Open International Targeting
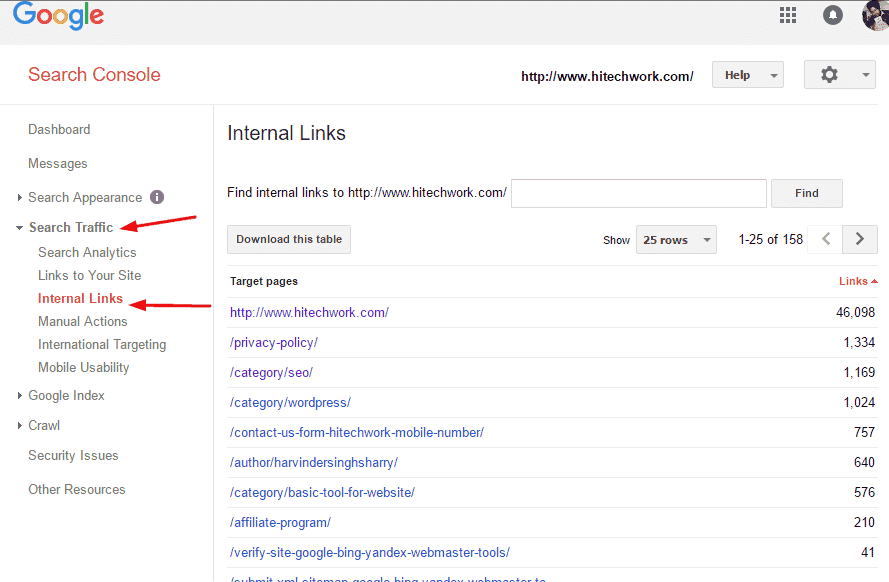This screenshot has height=582, width=889. pos(102,345)
